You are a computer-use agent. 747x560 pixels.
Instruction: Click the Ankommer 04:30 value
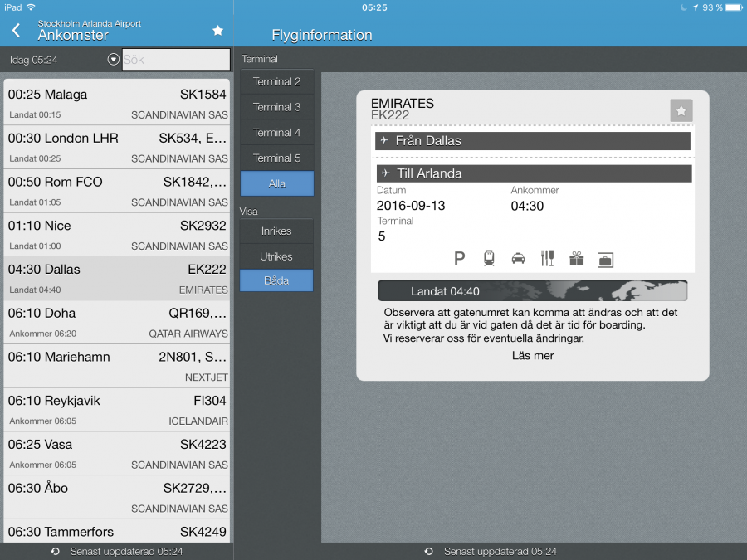pos(527,207)
